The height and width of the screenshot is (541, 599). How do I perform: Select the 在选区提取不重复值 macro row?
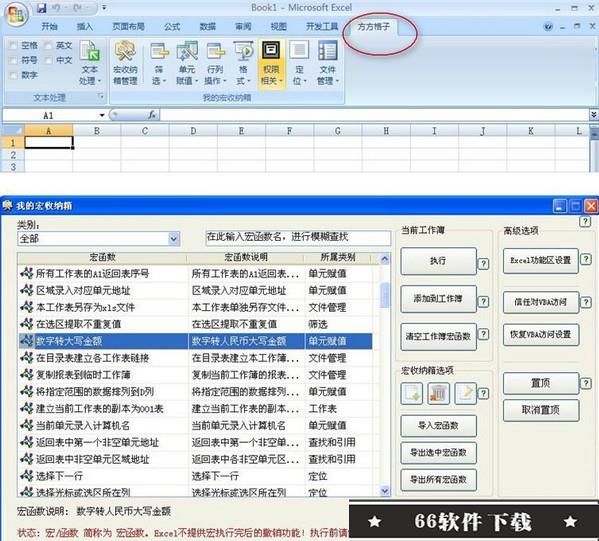pyautogui.click(x=195, y=324)
